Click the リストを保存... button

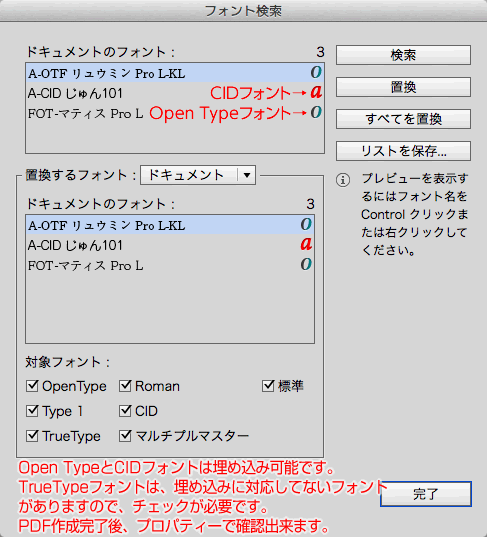point(403,151)
